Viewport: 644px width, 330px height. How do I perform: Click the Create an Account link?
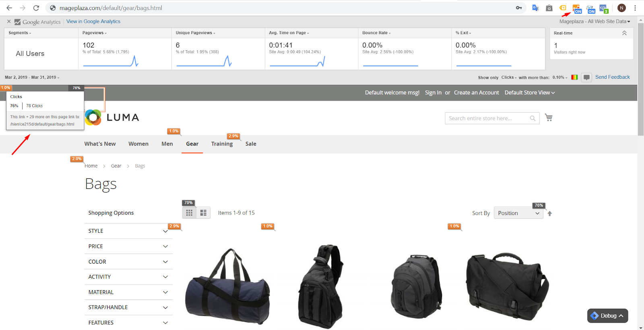(x=476, y=93)
